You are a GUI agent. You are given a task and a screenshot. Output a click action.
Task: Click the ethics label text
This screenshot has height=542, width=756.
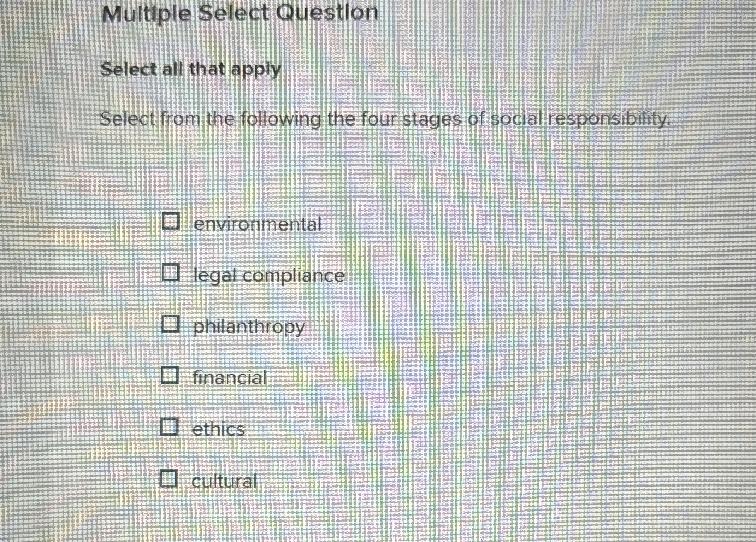pyautogui.click(x=219, y=429)
